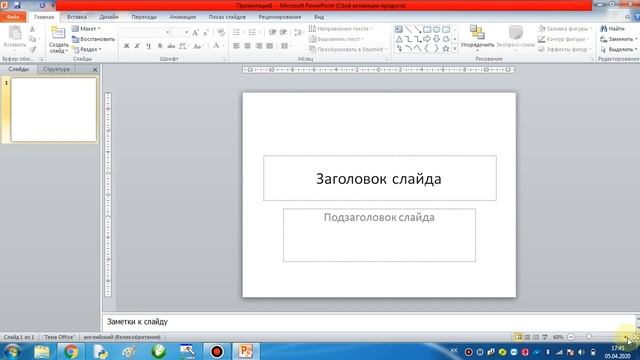Click the decrease font size icon
Viewport: 640px width, 360px height.
(x=206, y=33)
